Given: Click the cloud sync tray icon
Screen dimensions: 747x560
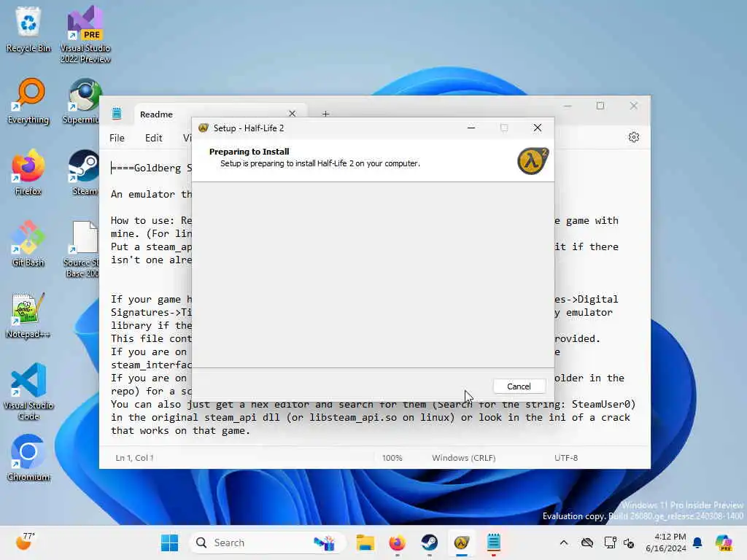Looking at the screenshot, I should (x=587, y=542).
